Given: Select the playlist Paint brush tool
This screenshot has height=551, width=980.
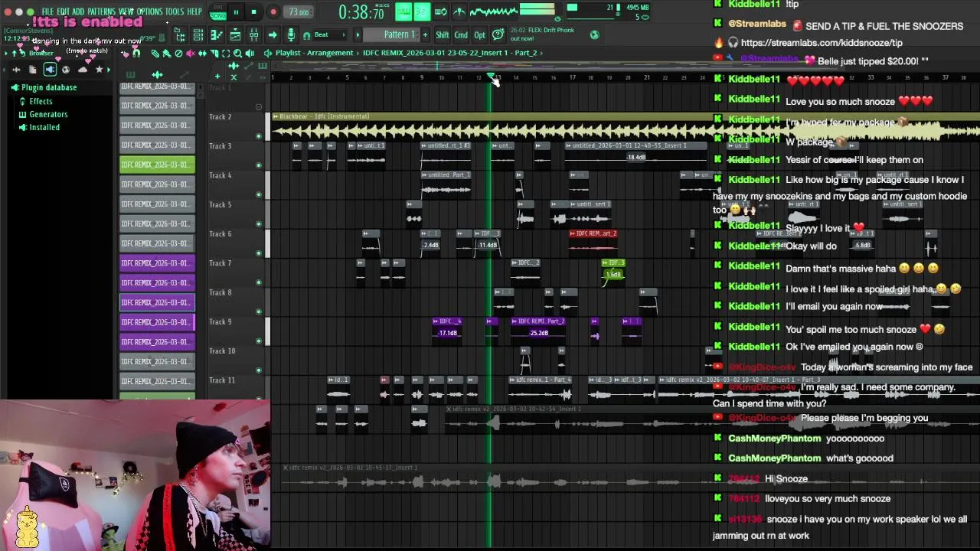Looking at the screenshot, I should coord(167,54).
